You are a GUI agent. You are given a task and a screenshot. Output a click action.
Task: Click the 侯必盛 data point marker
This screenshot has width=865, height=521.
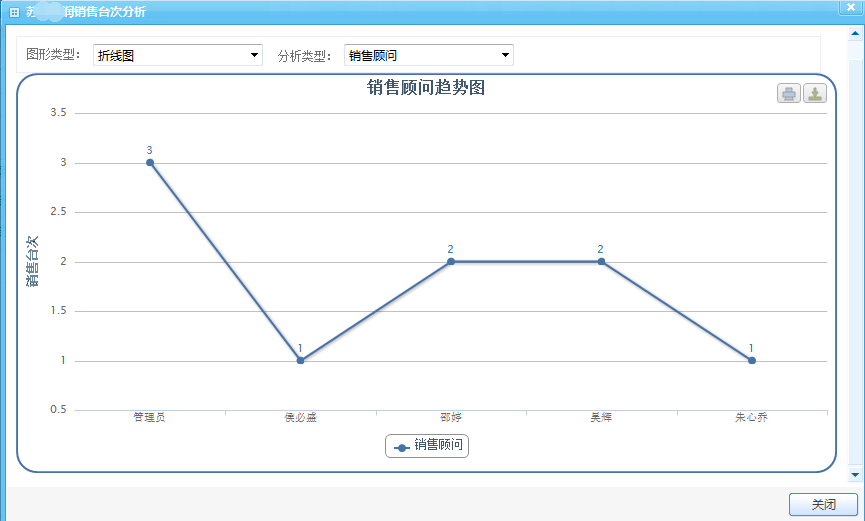click(300, 360)
